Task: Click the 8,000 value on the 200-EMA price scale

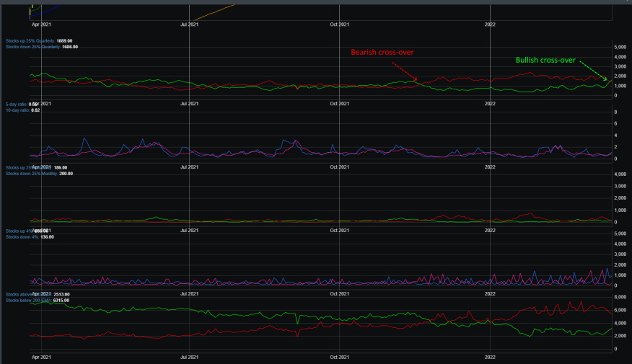Action: pyautogui.click(x=620, y=297)
